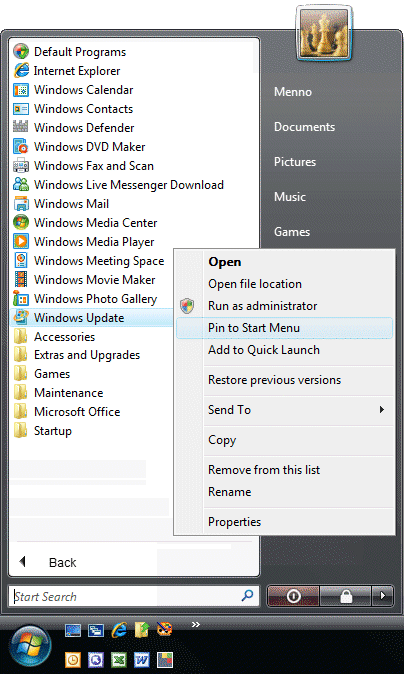Click the Windows Media Player icon
This screenshot has width=404, height=674.
coord(21,241)
